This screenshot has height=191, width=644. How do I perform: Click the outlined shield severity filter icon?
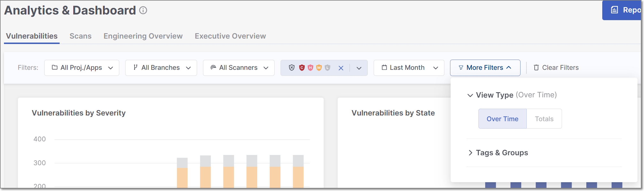[x=292, y=68]
